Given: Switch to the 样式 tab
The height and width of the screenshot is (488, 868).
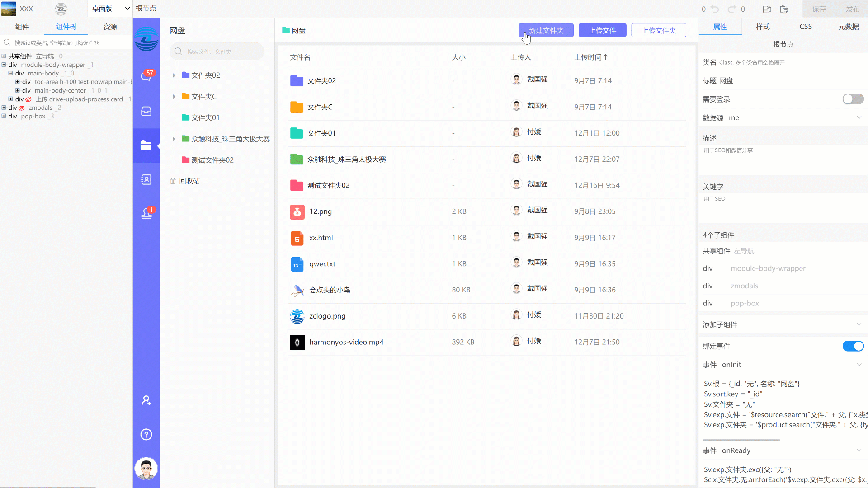Looking at the screenshot, I should coord(763,27).
